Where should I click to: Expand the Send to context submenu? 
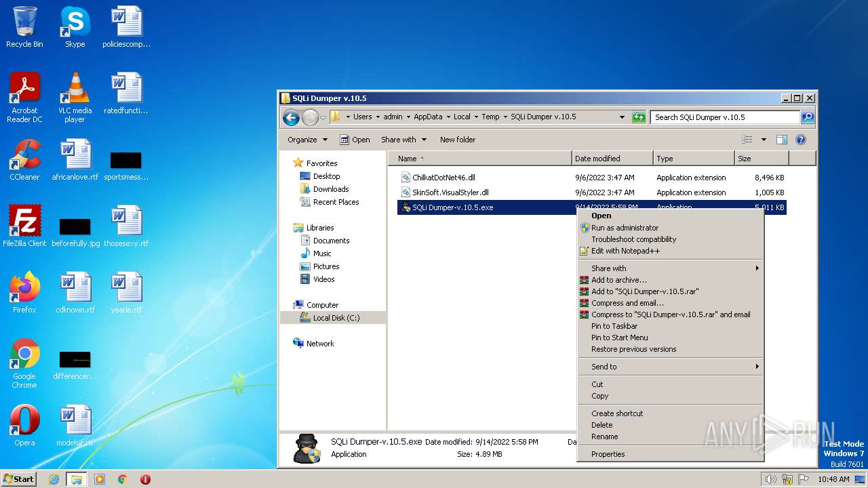670,367
